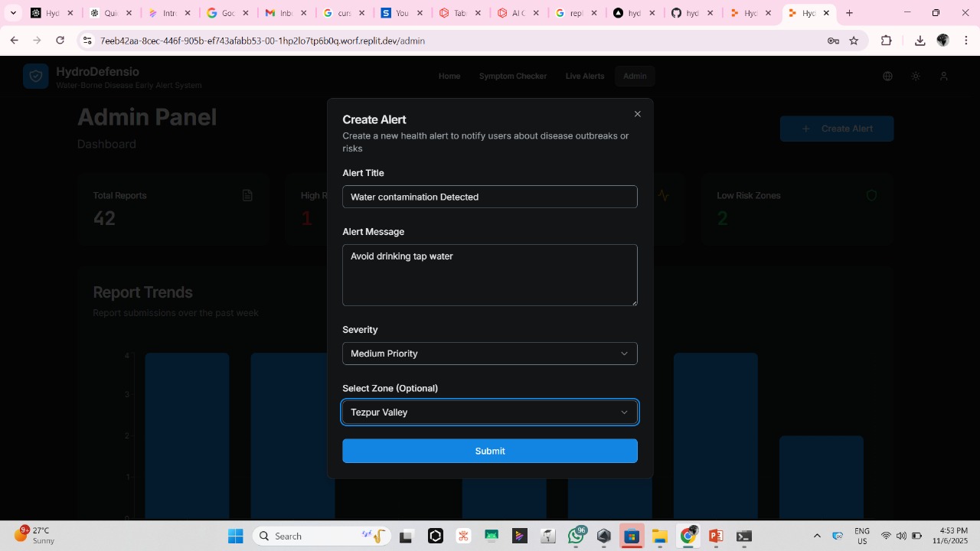Image resolution: width=980 pixels, height=551 pixels.
Task: Go to the Symptom Checker page
Action: (x=512, y=77)
